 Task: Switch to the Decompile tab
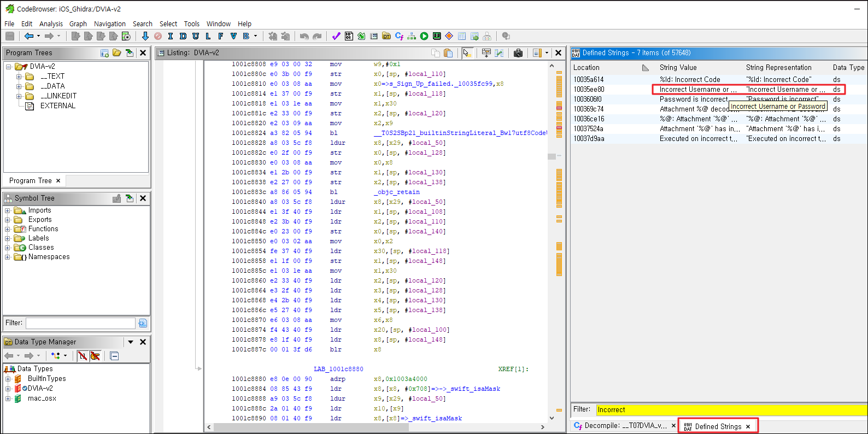(x=624, y=426)
